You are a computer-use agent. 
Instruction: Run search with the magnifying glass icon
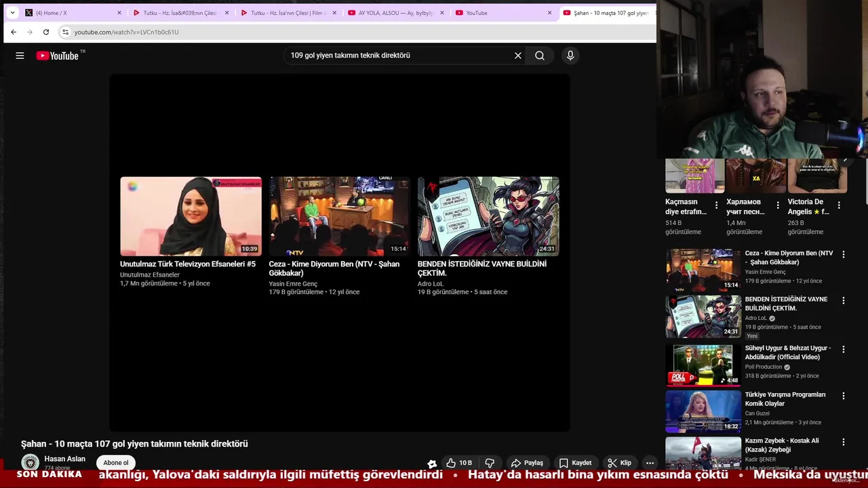[540, 56]
